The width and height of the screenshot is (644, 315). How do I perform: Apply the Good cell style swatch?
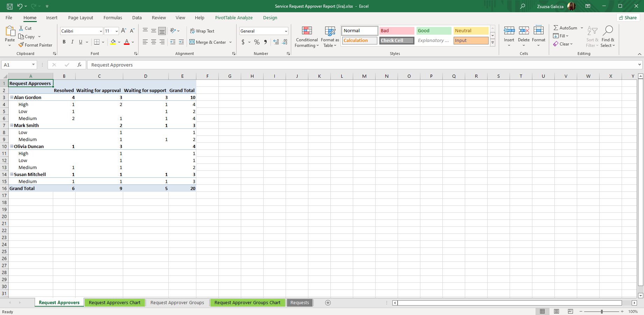(x=434, y=31)
